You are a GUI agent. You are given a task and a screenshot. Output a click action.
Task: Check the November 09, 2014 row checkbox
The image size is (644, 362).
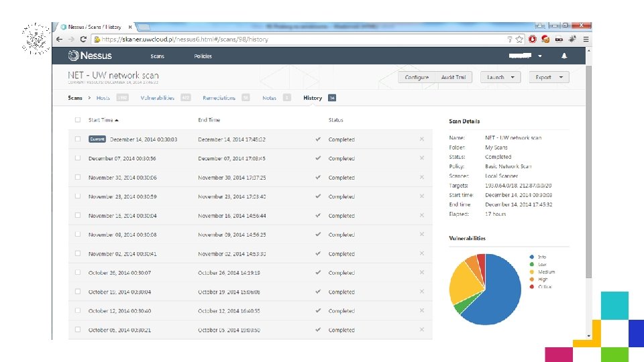click(x=78, y=235)
